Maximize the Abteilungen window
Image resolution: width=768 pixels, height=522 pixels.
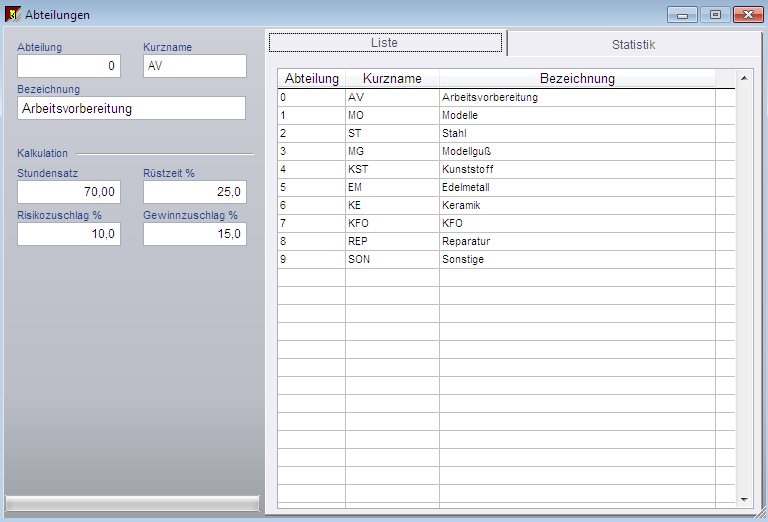tap(715, 15)
